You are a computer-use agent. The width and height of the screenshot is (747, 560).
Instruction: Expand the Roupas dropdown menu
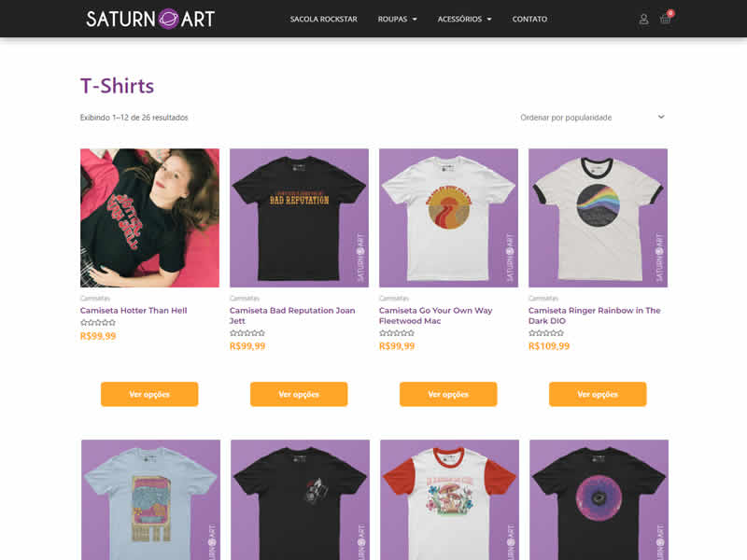[x=398, y=19]
